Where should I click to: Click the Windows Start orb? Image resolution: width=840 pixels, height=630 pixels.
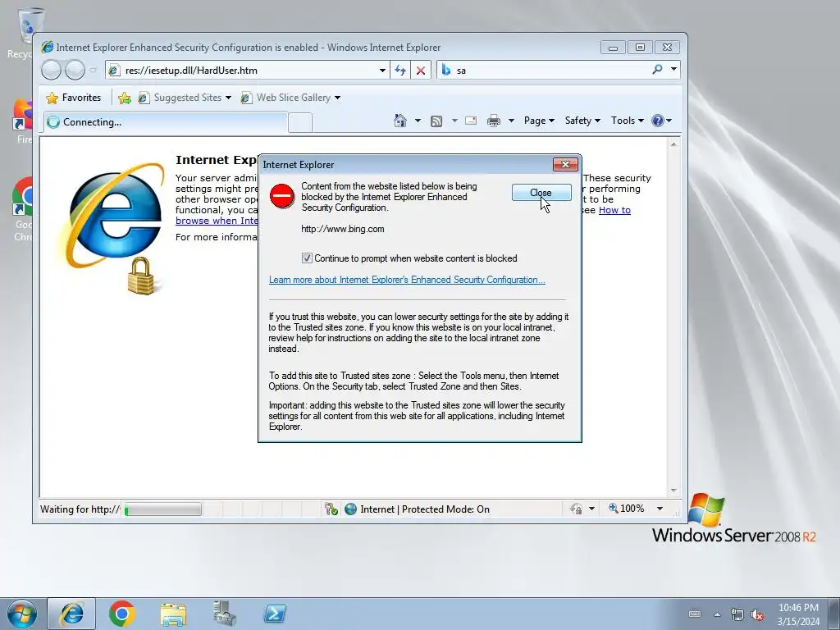21,614
